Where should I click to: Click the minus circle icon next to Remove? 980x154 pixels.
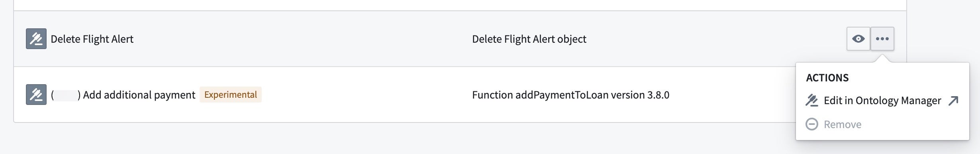coord(811,124)
